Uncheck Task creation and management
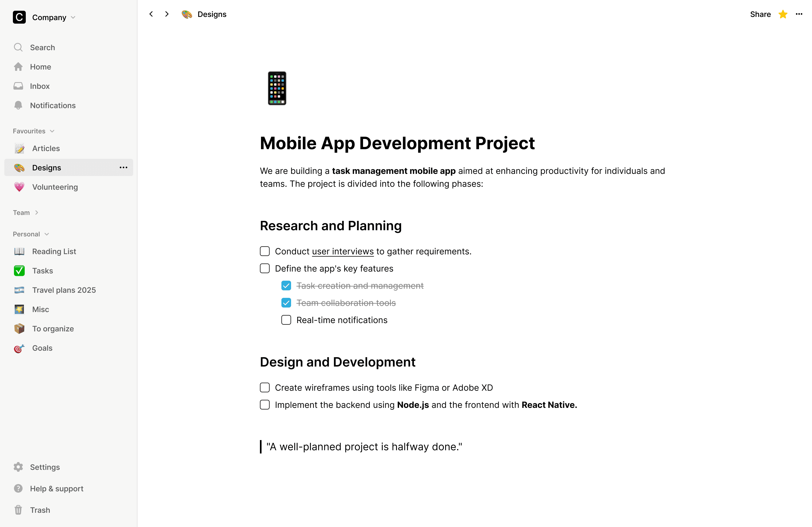 [x=286, y=286]
